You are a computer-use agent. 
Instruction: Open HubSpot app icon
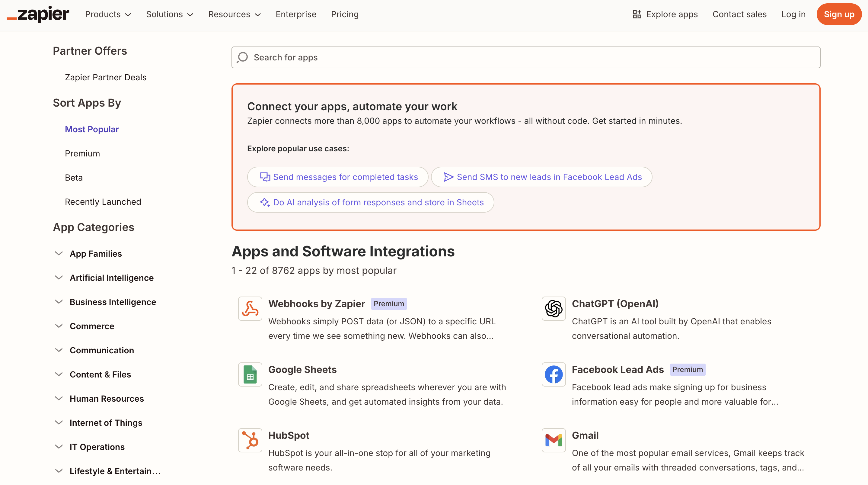(250, 440)
